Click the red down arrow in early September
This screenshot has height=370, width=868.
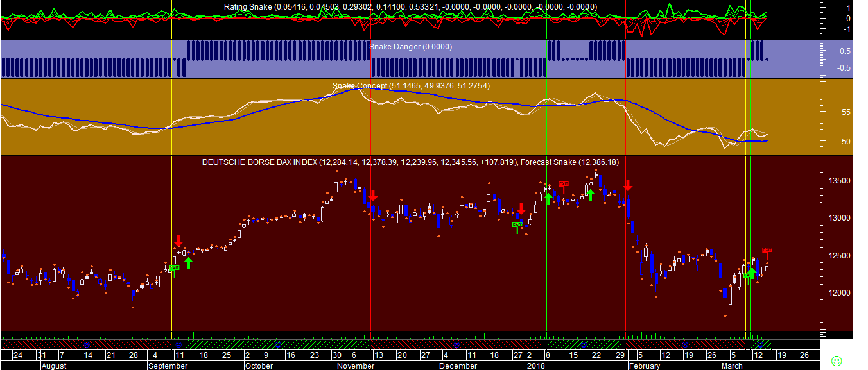pyautogui.click(x=178, y=241)
